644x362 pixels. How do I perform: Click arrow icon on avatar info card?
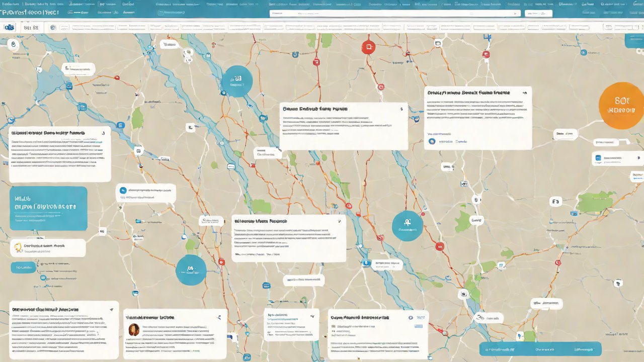click(x=219, y=318)
